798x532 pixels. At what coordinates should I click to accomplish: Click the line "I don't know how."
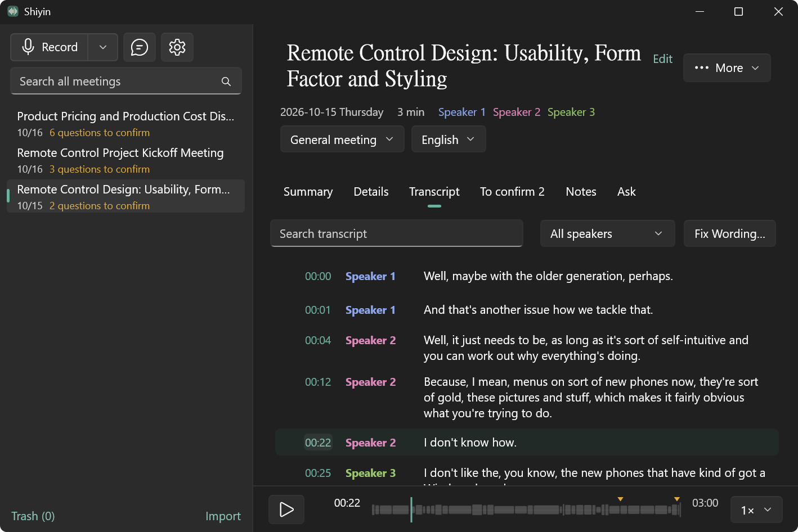[x=470, y=443]
